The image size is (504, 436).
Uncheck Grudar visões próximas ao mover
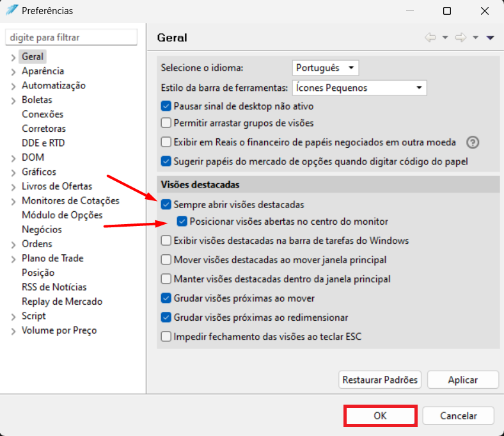[166, 298]
